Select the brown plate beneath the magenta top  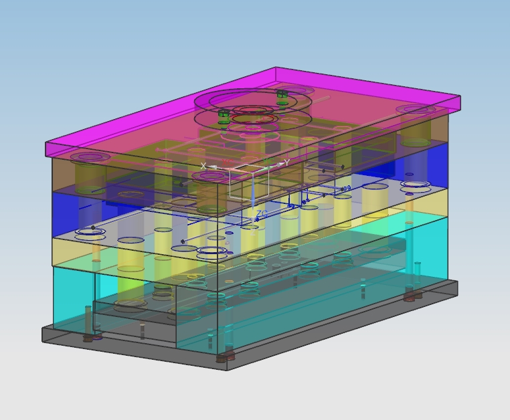pos(64,175)
